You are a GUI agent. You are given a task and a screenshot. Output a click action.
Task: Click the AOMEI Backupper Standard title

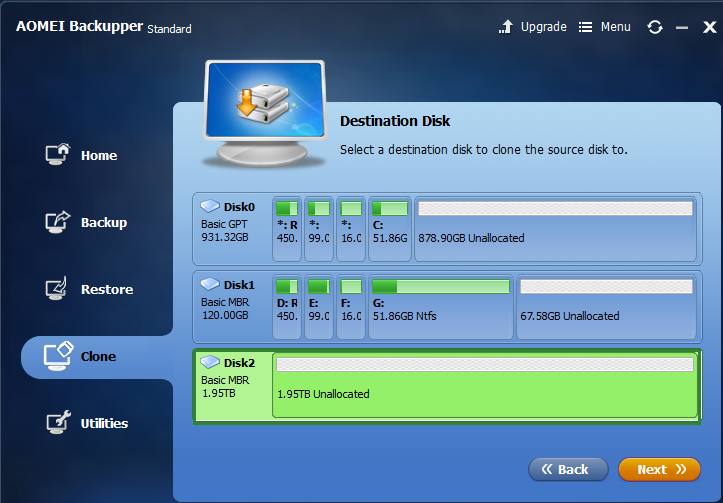(x=104, y=27)
